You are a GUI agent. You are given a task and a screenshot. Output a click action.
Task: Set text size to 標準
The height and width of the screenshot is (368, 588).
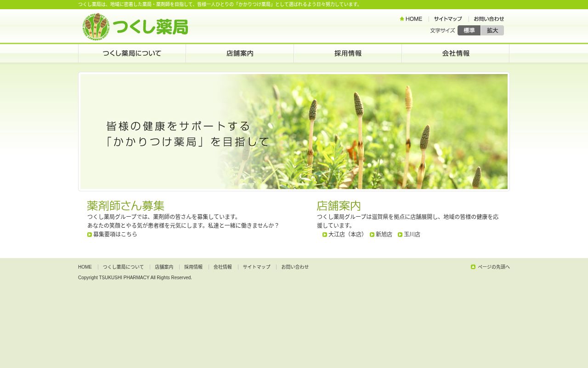point(469,30)
